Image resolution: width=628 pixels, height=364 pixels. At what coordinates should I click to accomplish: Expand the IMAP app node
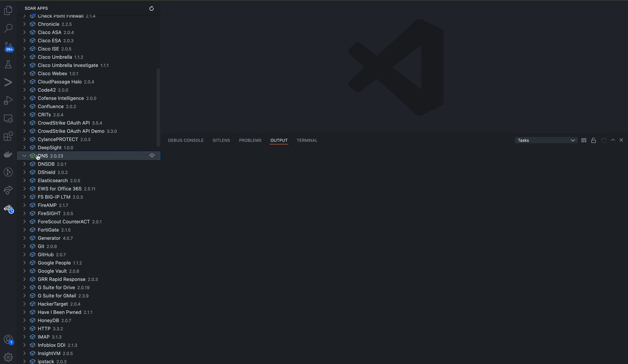click(24, 337)
